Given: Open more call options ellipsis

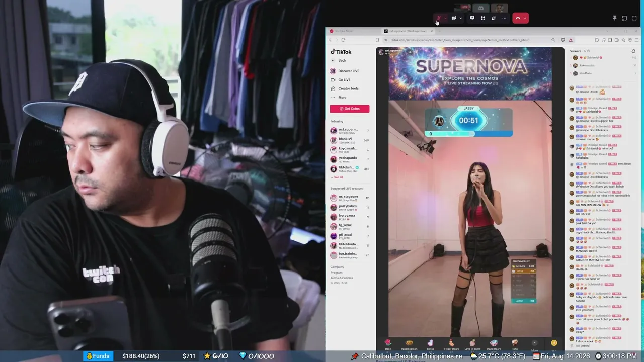Looking at the screenshot, I should point(504,18).
